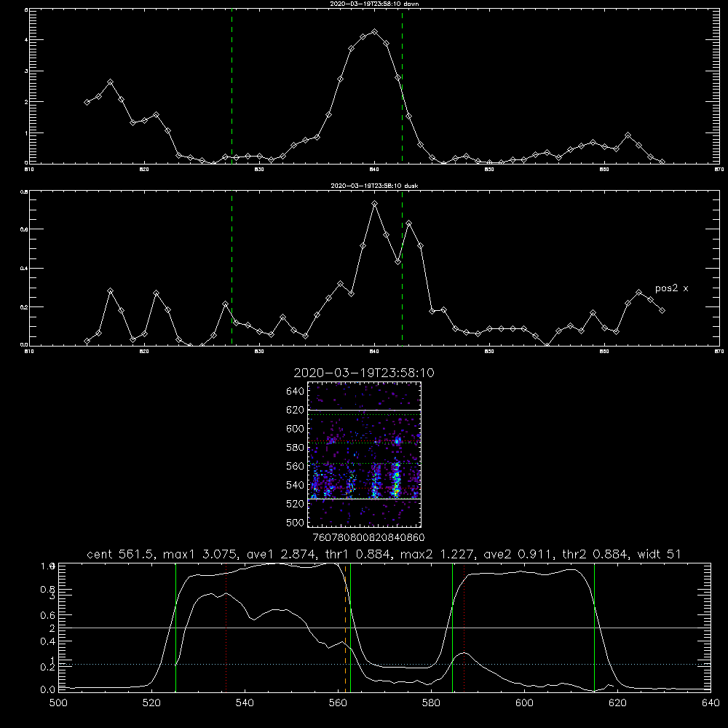Click the image panel y-axis label '500'

pyautogui.click(x=296, y=523)
